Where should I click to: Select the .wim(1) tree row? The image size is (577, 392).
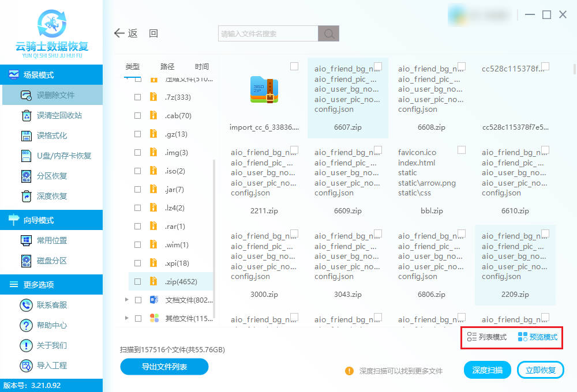(x=170, y=244)
